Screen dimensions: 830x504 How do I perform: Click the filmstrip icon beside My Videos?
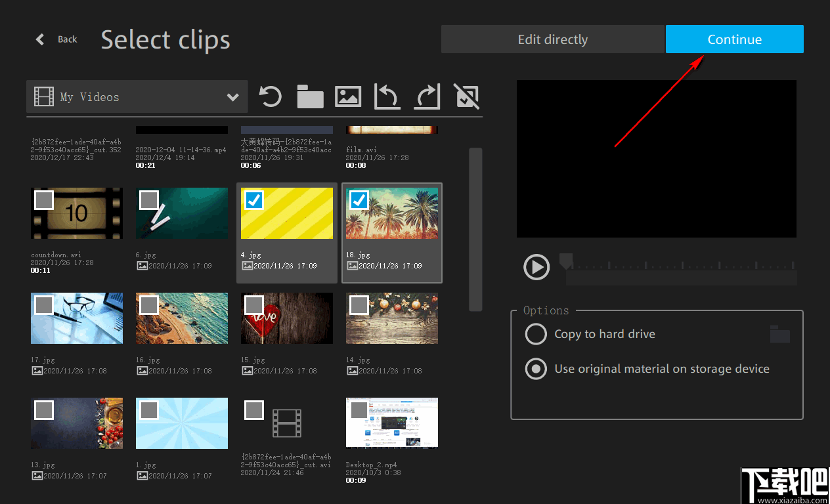pos(43,96)
